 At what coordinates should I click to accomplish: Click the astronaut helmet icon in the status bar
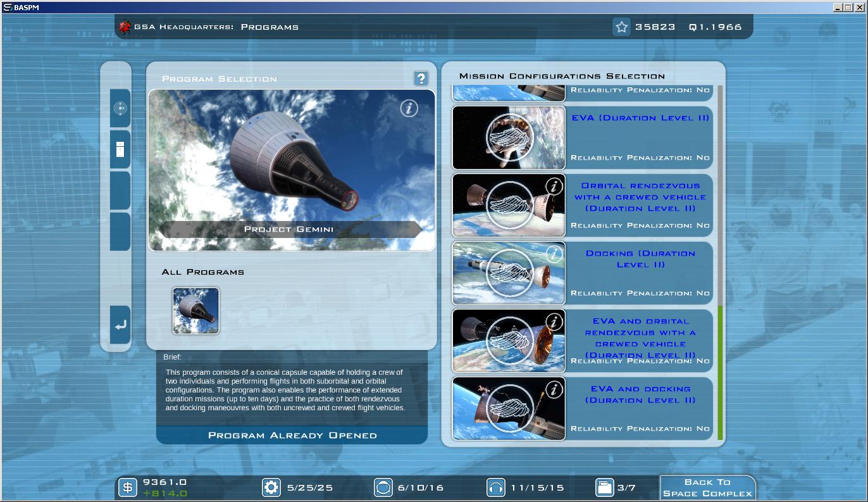pos(383,487)
